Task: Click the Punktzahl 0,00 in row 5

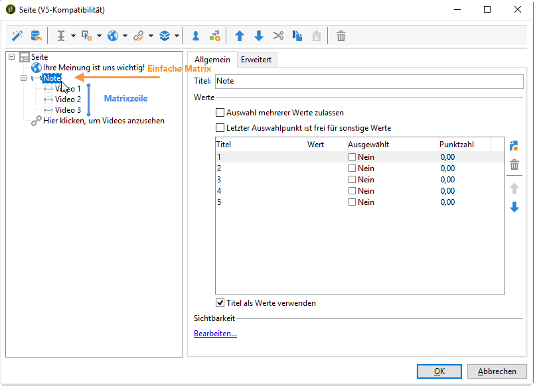Action: pos(447,202)
